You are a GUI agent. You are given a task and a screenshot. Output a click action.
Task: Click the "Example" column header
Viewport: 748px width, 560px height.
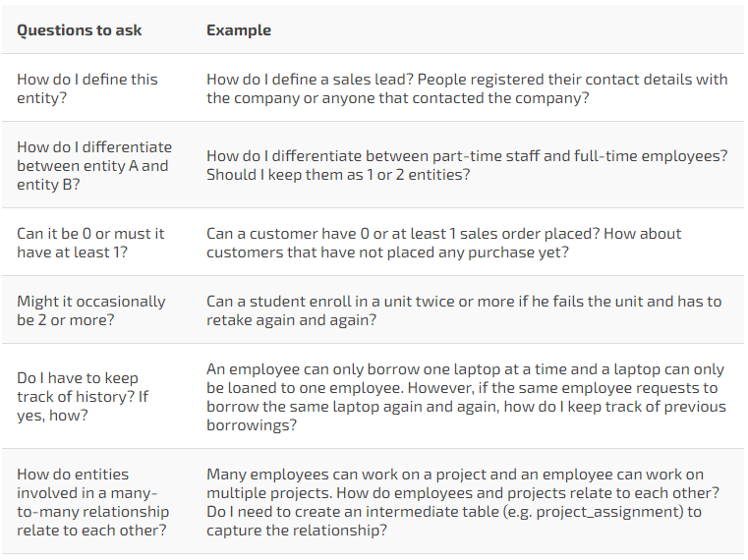[x=239, y=30]
